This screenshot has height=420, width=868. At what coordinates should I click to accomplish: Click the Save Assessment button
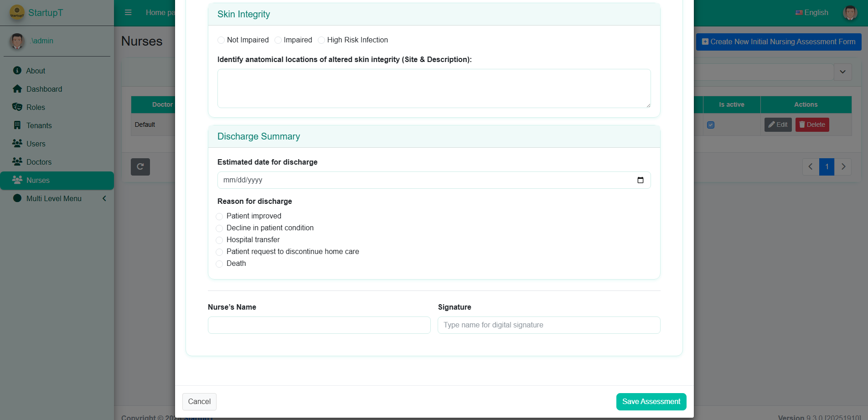651,402
